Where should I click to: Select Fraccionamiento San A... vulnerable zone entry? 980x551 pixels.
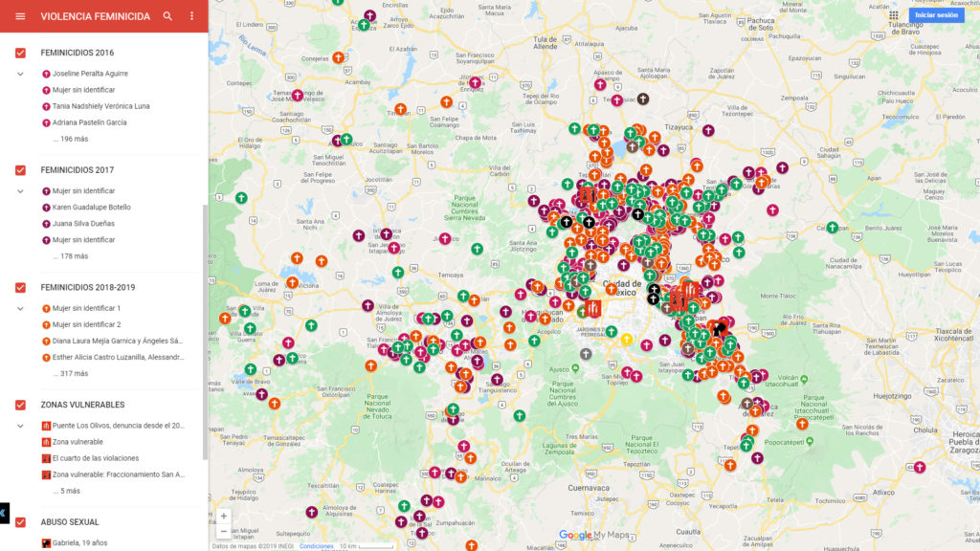click(118, 474)
